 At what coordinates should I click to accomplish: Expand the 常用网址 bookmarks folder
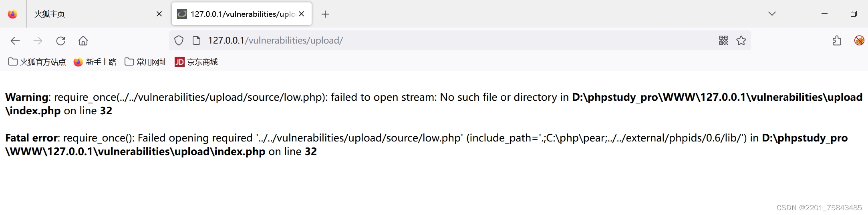coord(146,62)
